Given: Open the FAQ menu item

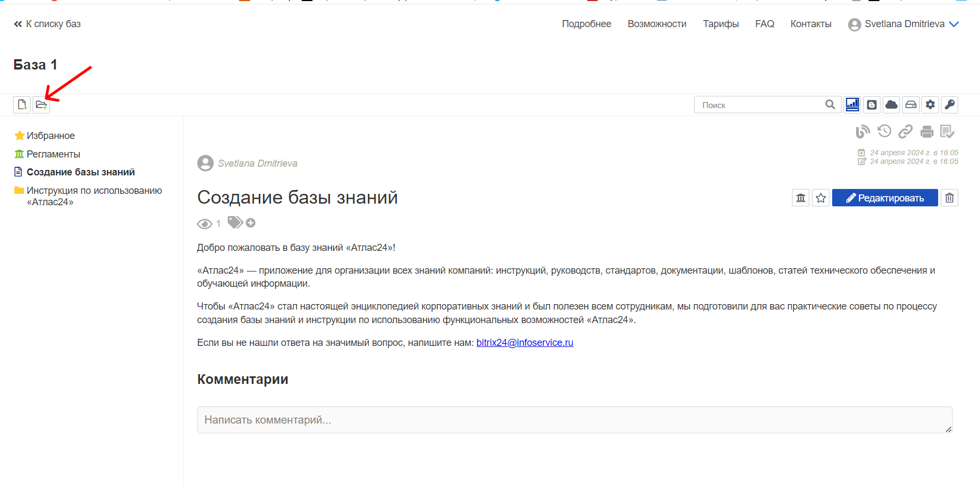Looking at the screenshot, I should pyautogui.click(x=765, y=24).
